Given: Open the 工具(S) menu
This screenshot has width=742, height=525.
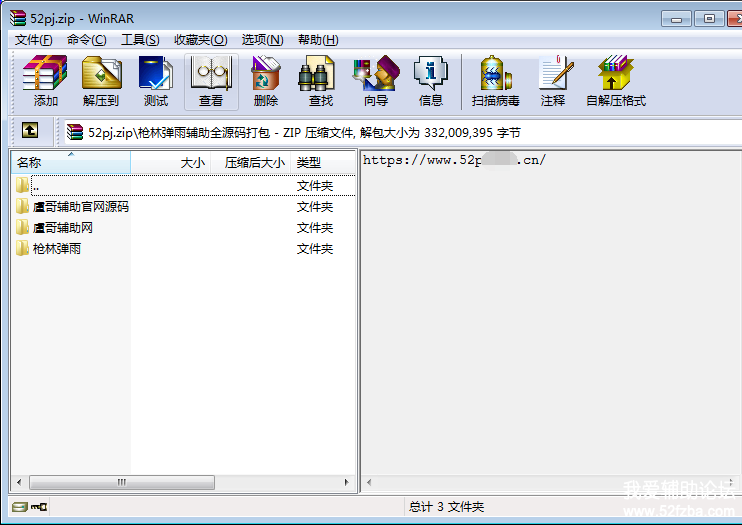Looking at the screenshot, I should tap(140, 40).
